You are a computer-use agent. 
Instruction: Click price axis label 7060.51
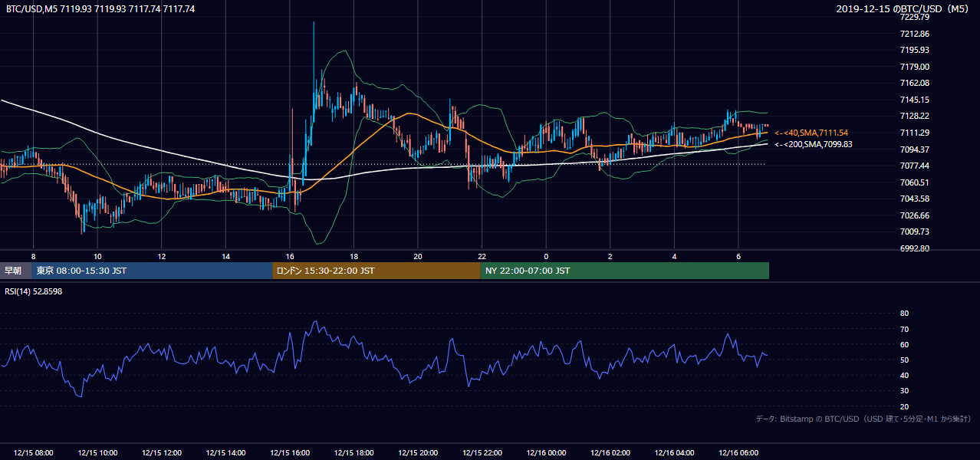coord(915,182)
